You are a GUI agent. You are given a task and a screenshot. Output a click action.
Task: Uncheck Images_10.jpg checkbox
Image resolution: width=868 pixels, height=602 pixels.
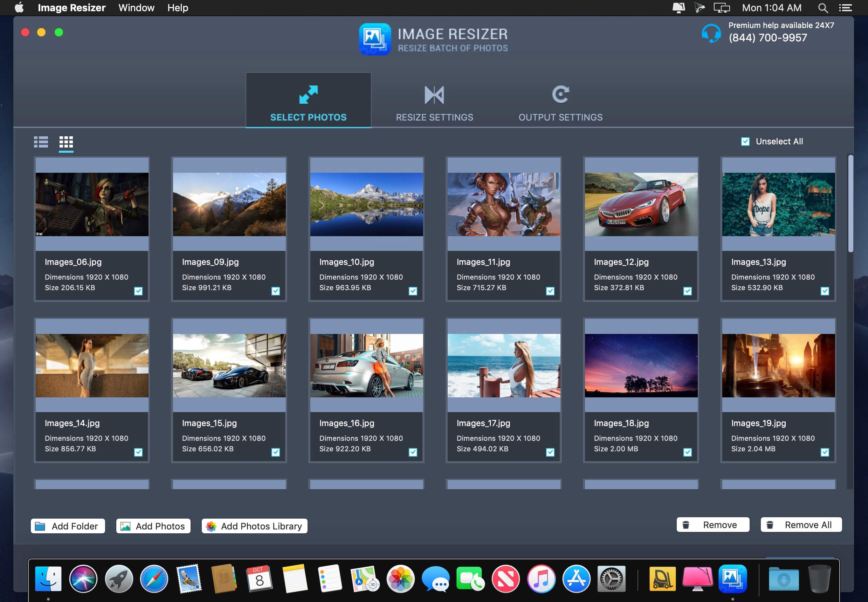coord(413,291)
